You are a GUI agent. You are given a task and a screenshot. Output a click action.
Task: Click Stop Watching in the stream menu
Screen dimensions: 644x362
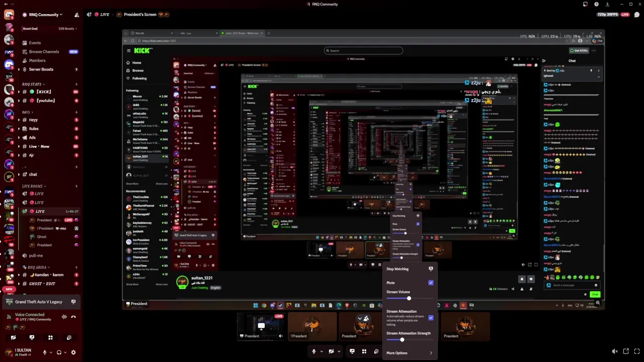[x=409, y=269]
